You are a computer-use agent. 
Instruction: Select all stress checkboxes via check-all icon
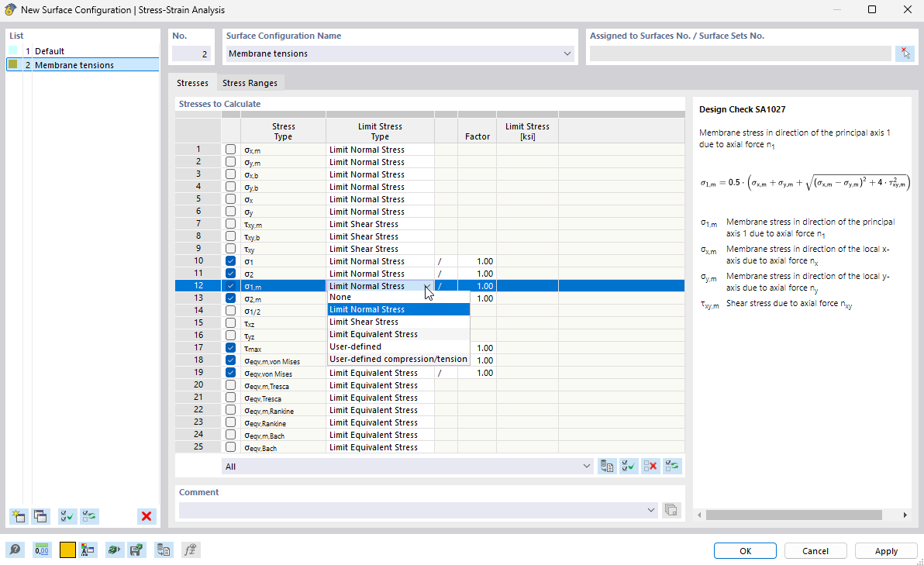point(628,466)
